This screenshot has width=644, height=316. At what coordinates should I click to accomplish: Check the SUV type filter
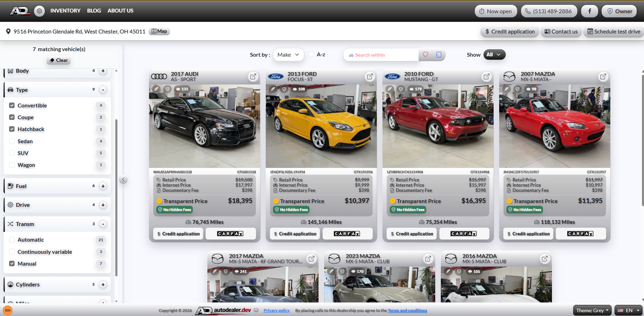coord(12,153)
